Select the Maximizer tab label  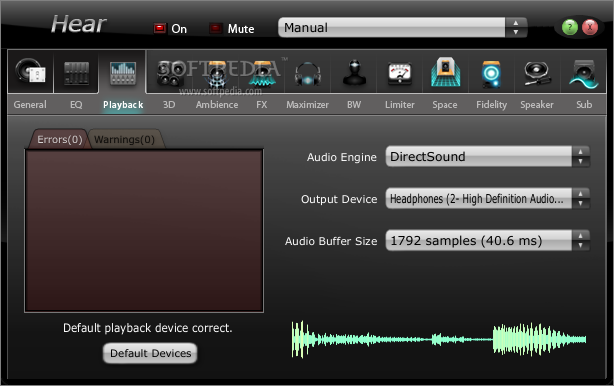point(307,105)
